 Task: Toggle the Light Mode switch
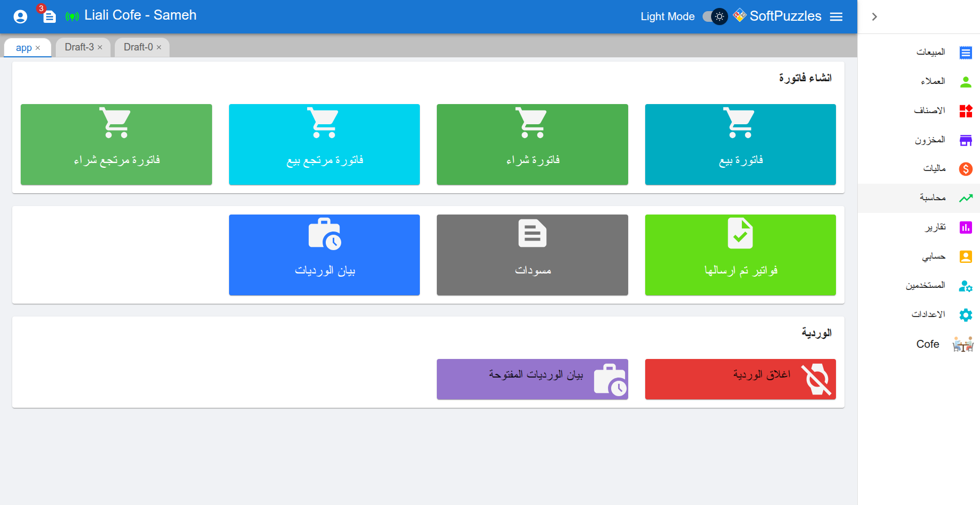[715, 16]
